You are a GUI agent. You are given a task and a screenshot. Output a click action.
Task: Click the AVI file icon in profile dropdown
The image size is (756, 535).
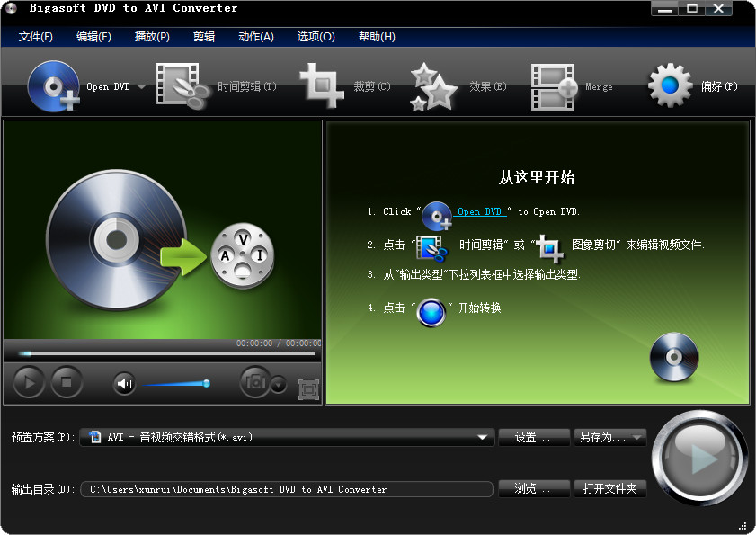point(95,437)
